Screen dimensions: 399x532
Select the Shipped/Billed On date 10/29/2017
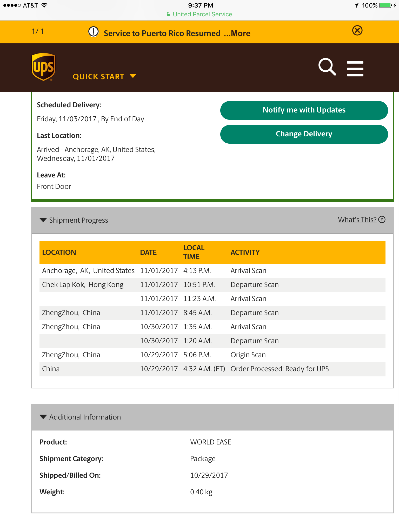click(x=209, y=475)
